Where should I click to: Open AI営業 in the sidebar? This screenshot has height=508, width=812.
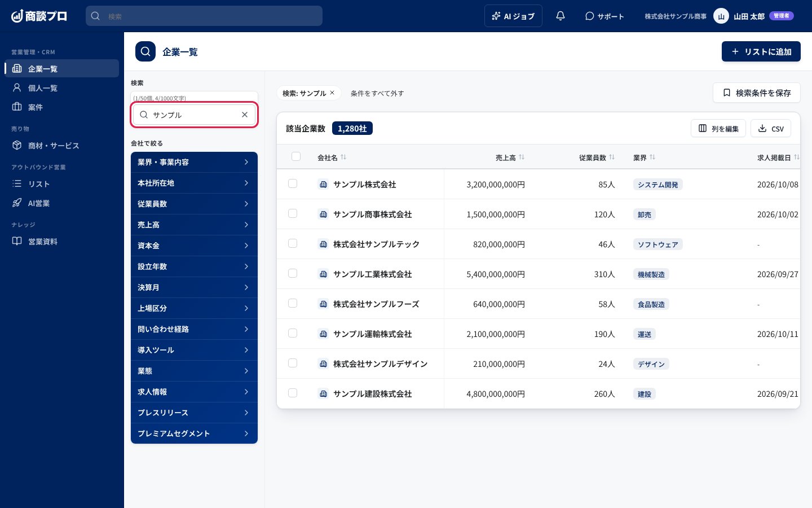(62, 203)
